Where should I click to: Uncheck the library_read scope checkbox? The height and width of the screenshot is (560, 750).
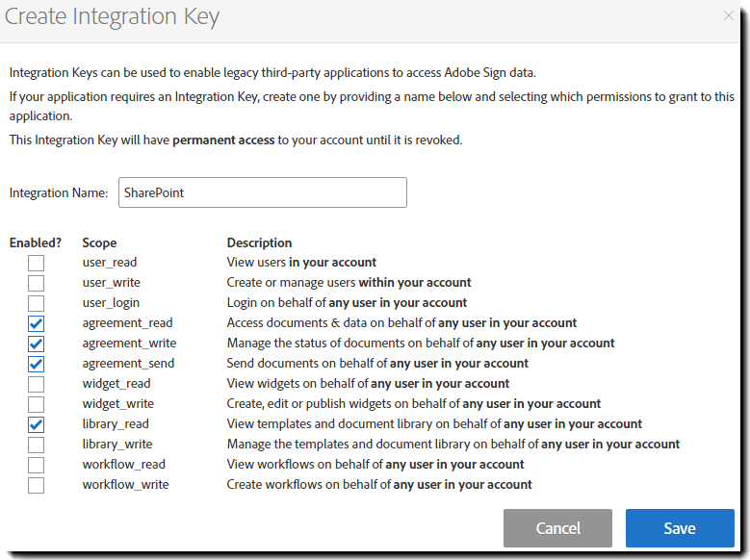coord(36,424)
